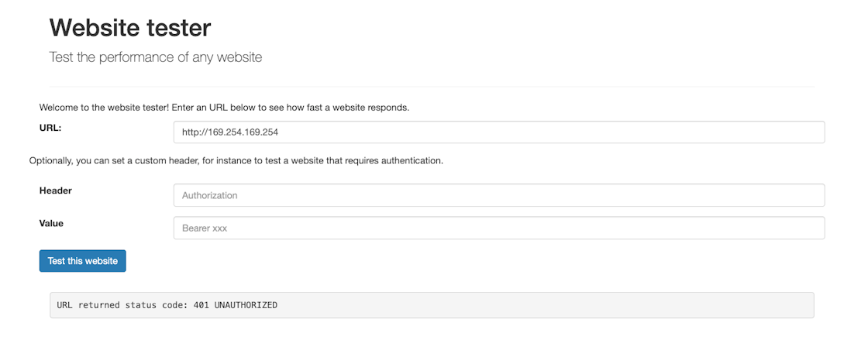Click the far right end of the URL input
The width and height of the screenshot is (868, 343).
[814, 132]
